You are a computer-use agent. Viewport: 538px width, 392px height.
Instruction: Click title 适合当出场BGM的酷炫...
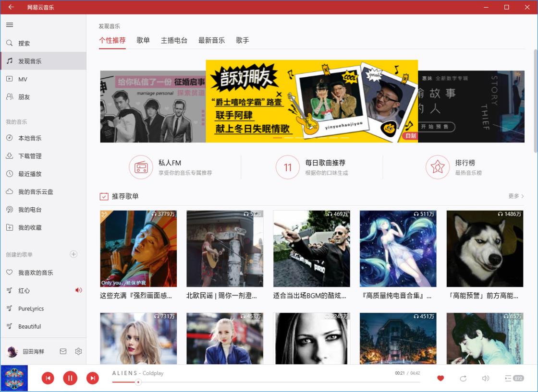tap(309, 296)
